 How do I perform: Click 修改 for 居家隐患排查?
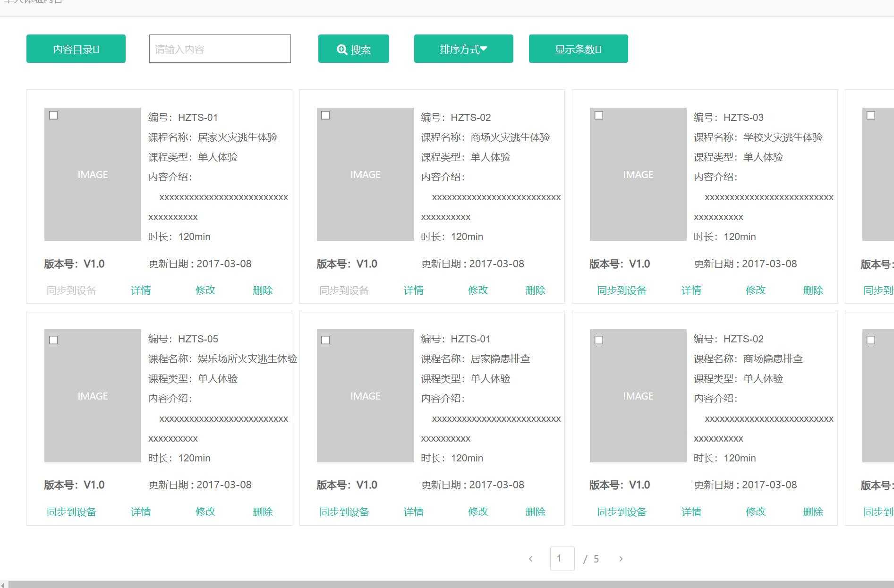coord(478,511)
